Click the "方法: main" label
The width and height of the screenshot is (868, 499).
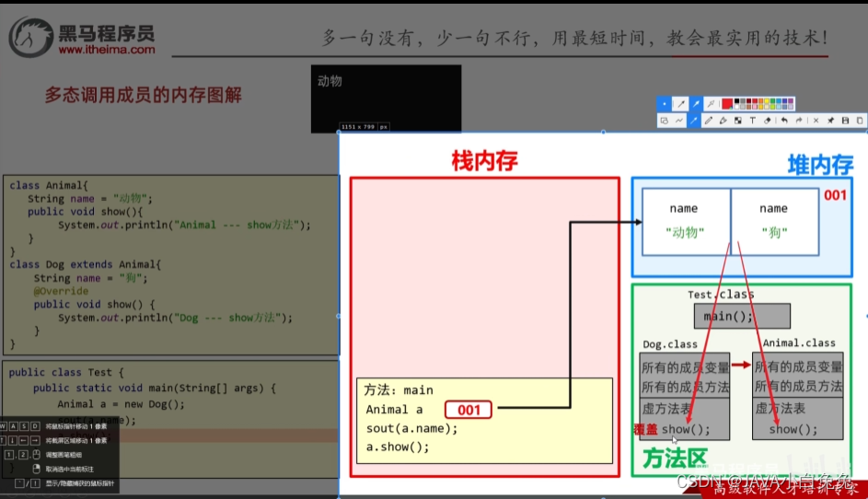(x=399, y=389)
